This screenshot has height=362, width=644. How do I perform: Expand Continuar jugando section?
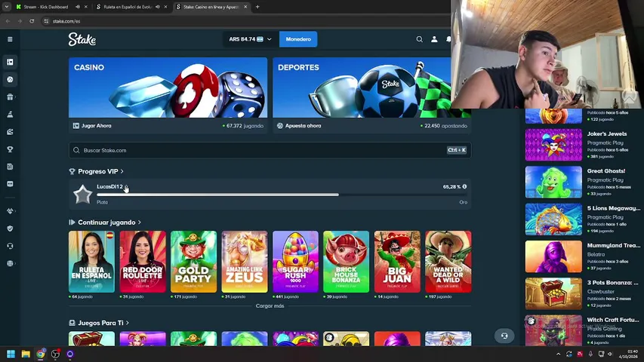click(x=105, y=222)
